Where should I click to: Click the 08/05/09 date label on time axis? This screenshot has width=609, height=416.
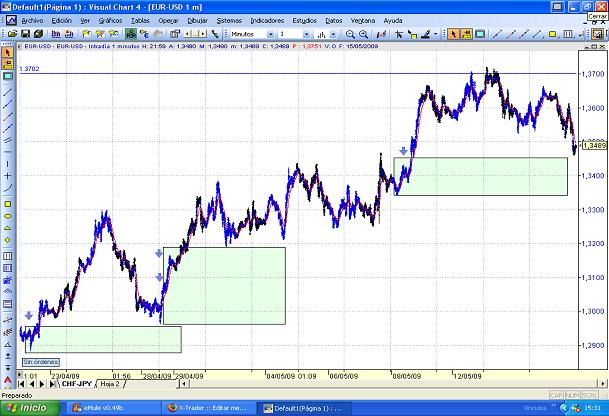click(406, 376)
